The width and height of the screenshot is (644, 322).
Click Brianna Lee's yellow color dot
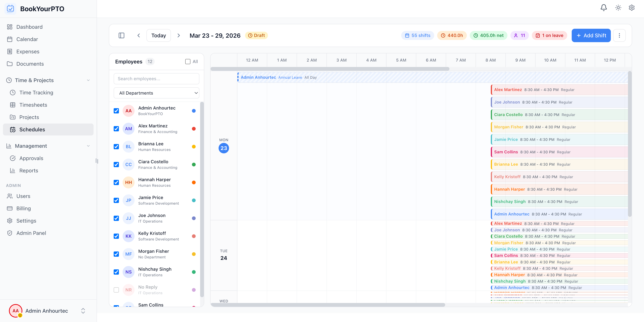[194, 147]
